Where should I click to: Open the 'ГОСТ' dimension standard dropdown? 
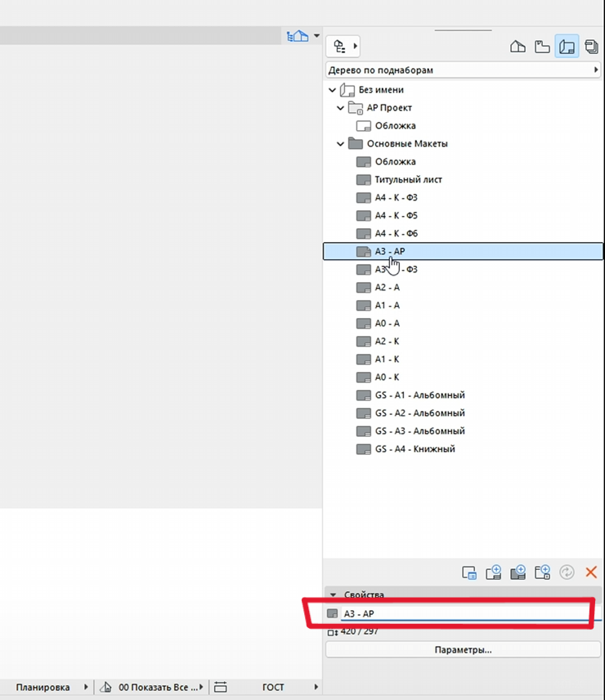pyautogui.click(x=290, y=687)
